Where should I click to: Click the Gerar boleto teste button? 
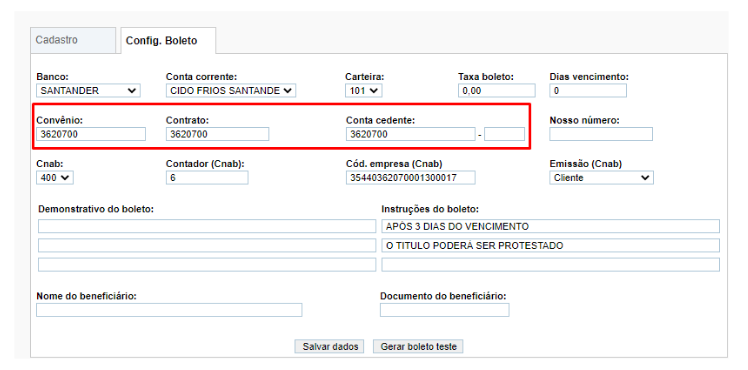click(418, 347)
